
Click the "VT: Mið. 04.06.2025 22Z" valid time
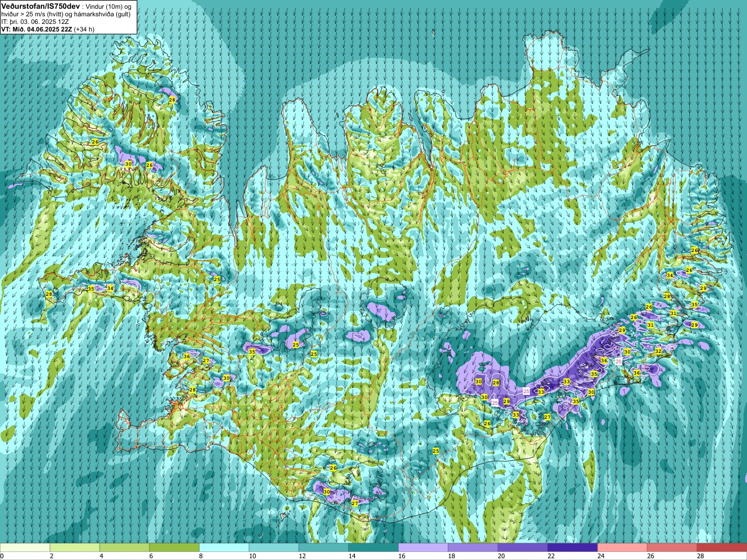[37, 29]
